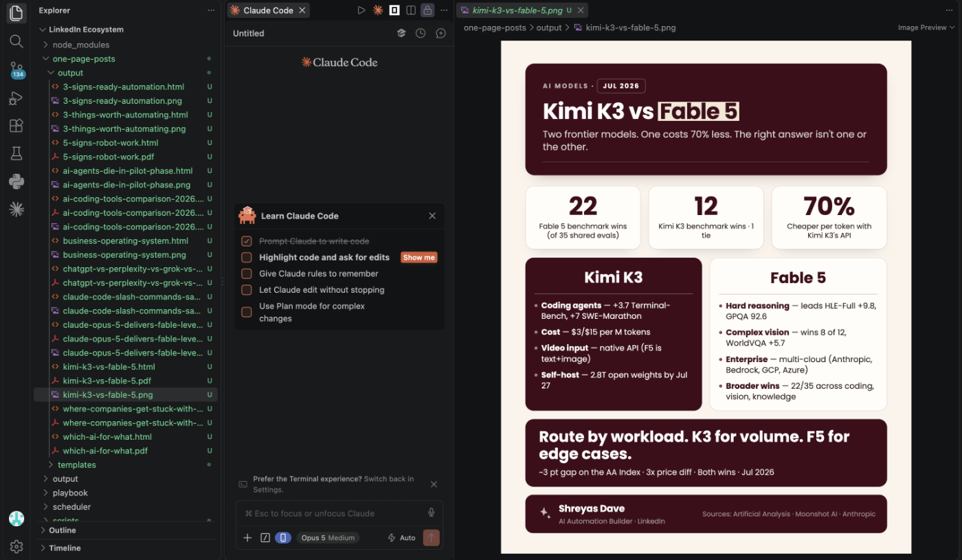Open the Manage settings gear

pos(16,546)
